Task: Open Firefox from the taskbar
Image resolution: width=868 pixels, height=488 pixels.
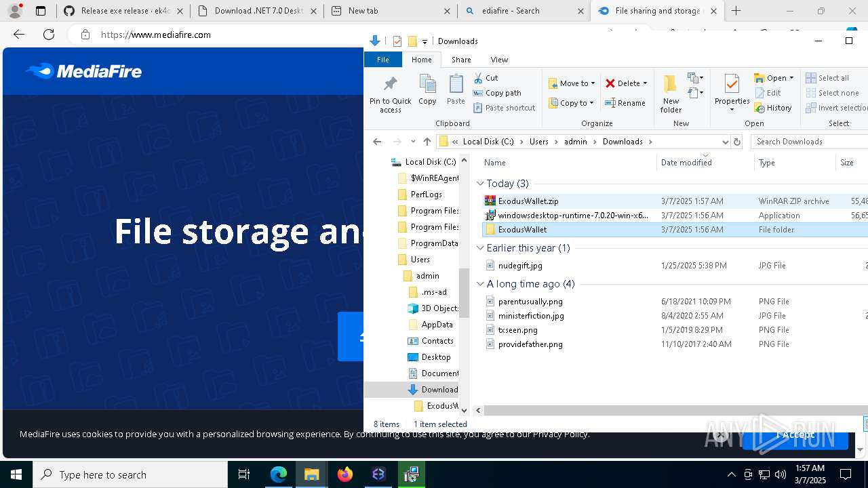Action: tap(345, 474)
